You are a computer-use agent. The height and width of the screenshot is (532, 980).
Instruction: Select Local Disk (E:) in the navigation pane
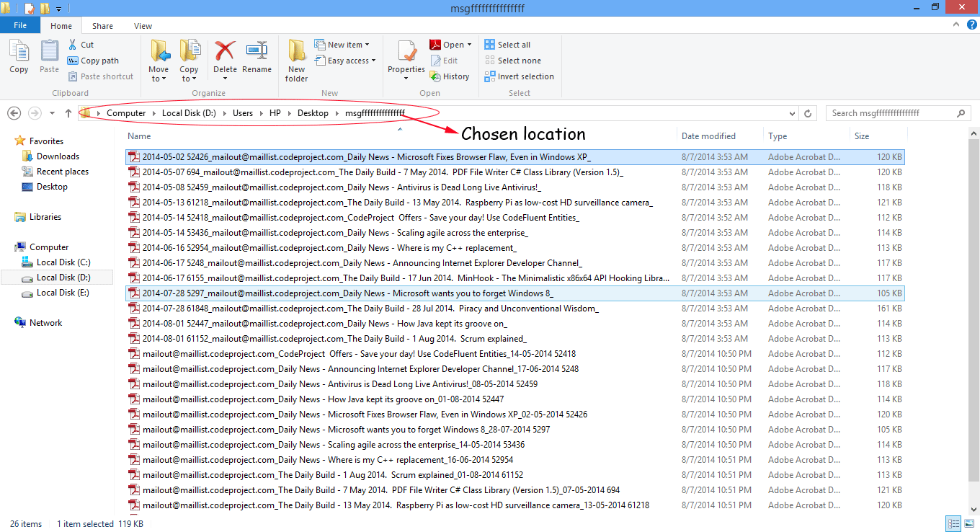click(63, 293)
